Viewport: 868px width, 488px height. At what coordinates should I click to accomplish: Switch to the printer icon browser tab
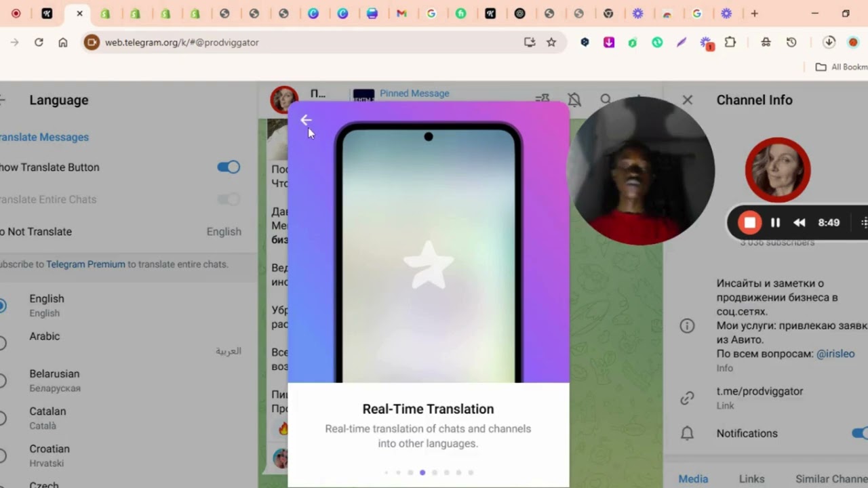click(372, 14)
